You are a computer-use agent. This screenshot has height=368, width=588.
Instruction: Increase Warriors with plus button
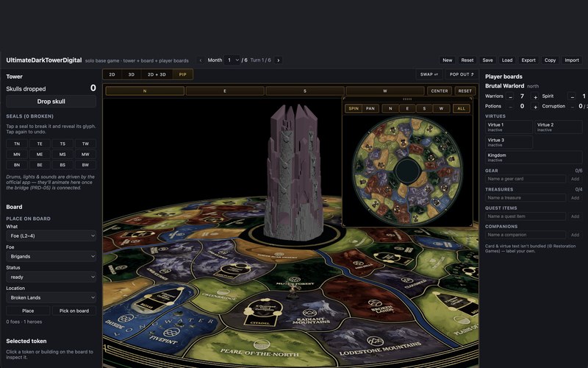pos(535,96)
